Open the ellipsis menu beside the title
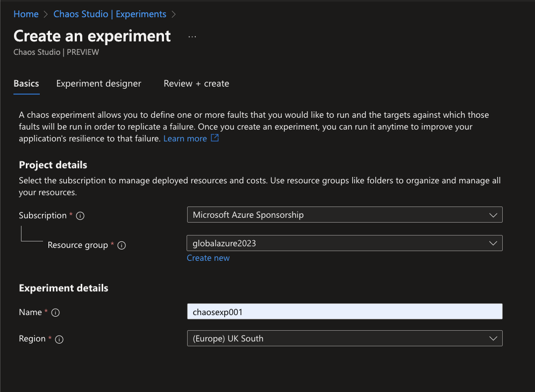The width and height of the screenshot is (535, 392). 192,37
